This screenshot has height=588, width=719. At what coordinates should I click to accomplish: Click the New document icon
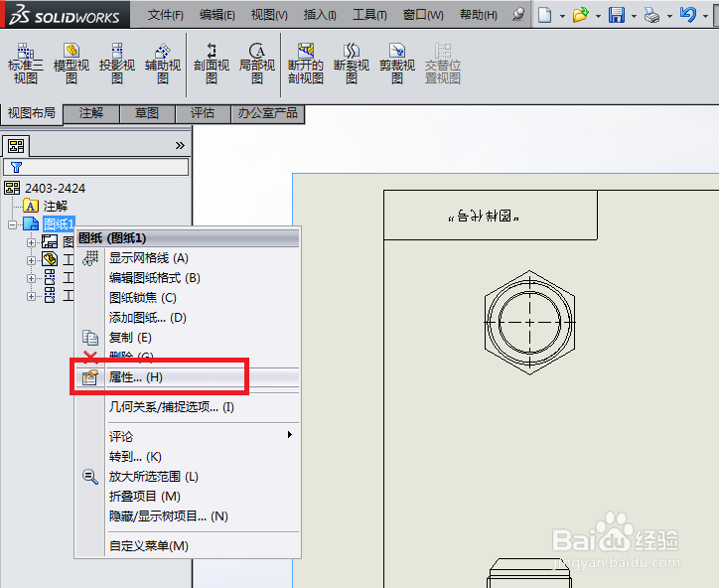[544, 15]
